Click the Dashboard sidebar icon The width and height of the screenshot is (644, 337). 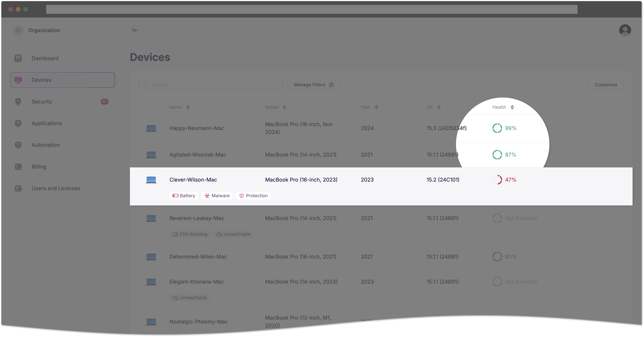click(19, 58)
